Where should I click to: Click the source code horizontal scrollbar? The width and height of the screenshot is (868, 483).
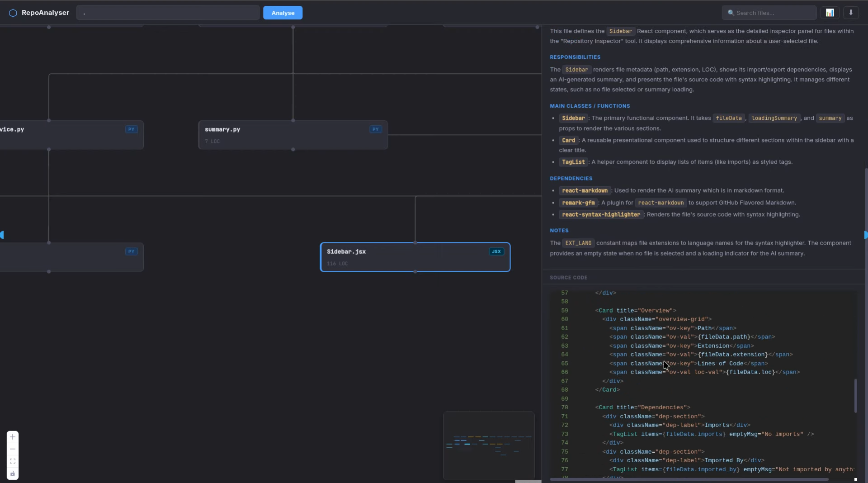[689, 479]
